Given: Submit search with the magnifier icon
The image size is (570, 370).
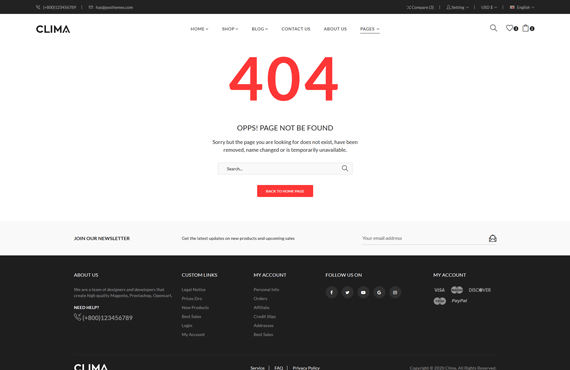Looking at the screenshot, I should 345,168.
